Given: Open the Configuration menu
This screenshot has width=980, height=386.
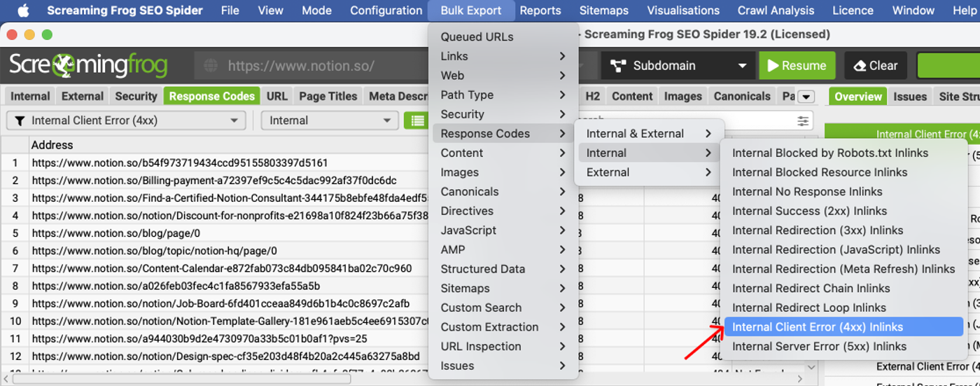Looking at the screenshot, I should pos(386,11).
